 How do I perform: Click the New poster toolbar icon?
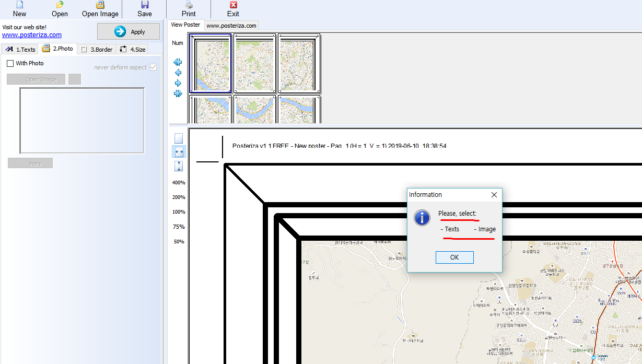pyautogui.click(x=19, y=5)
